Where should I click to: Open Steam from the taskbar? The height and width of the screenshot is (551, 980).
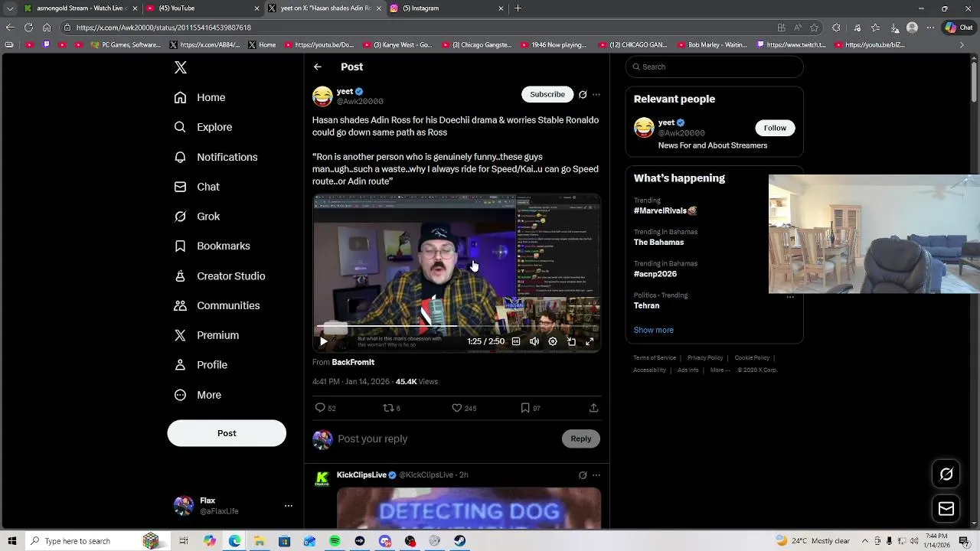(x=459, y=541)
